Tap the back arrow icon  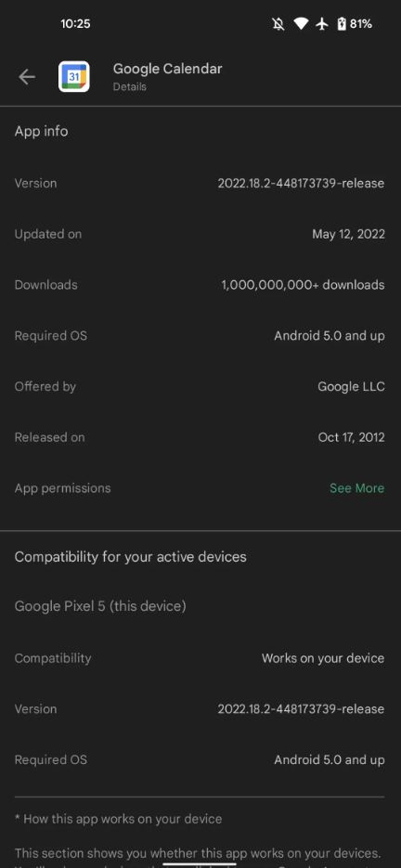(27, 77)
